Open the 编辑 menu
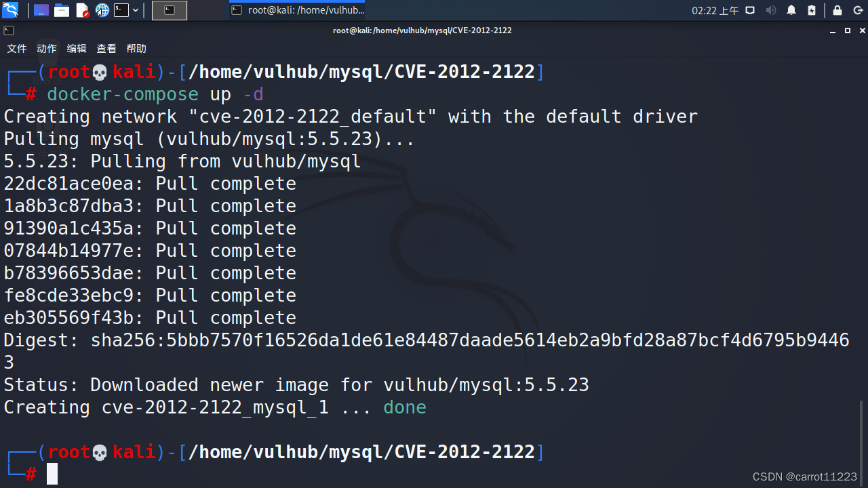Screen dimensions: 868x488 point(76,48)
